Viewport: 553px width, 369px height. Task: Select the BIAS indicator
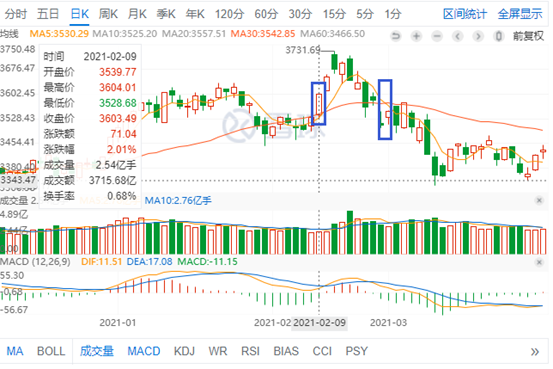click(x=286, y=351)
